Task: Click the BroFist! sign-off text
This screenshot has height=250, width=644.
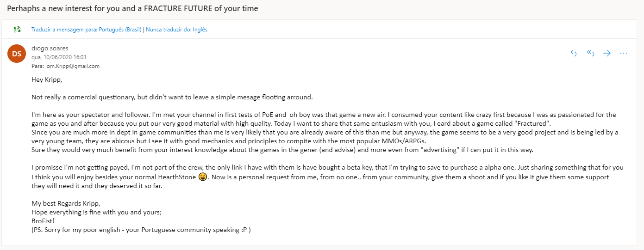Action: pyautogui.click(x=43, y=221)
